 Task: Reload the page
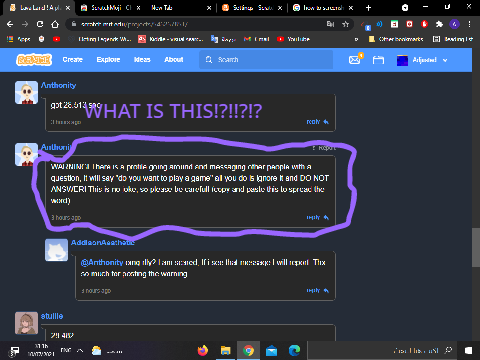pyautogui.click(x=40, y=24)
